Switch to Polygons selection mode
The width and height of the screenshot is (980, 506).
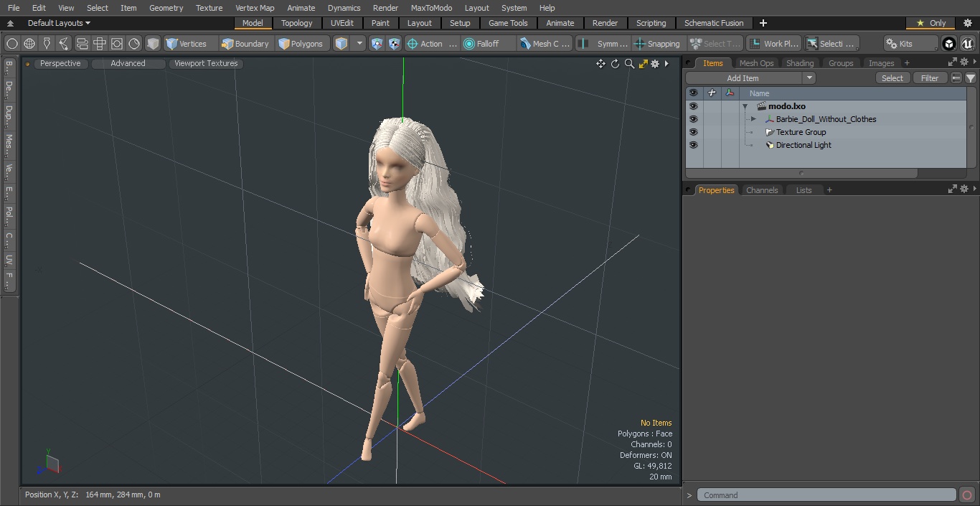302,44
